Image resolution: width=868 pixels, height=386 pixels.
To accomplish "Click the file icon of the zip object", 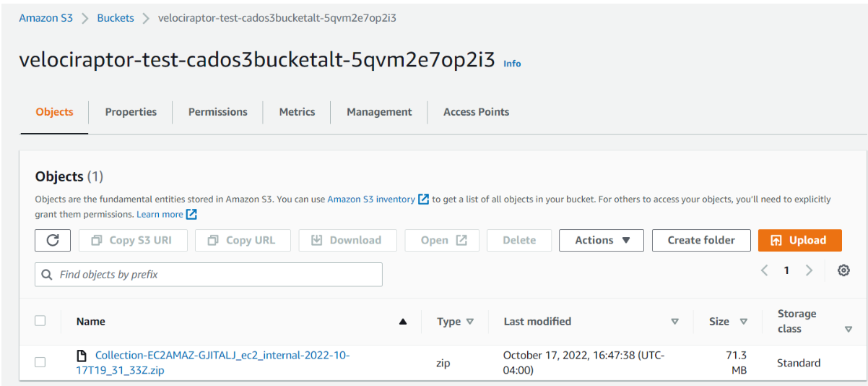I will pyautogui.click(x=82, y=356).
